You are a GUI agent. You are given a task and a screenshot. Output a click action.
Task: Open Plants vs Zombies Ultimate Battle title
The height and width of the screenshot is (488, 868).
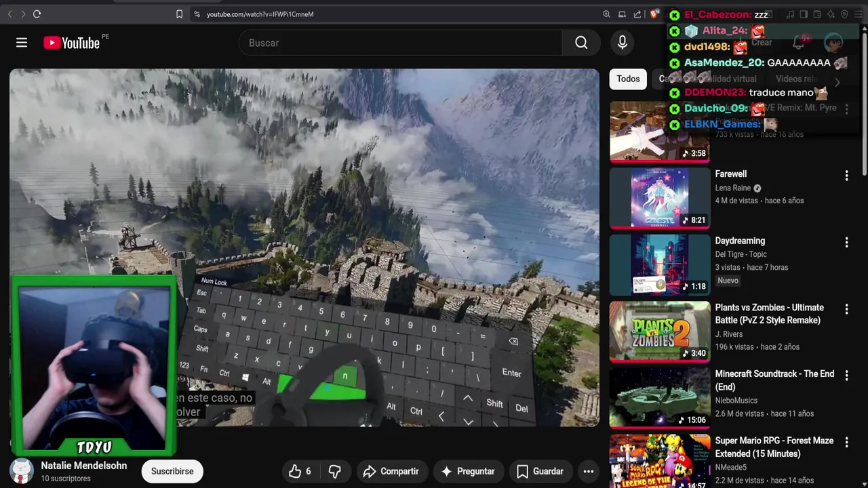pyautogui.click(x=770, y=314)
